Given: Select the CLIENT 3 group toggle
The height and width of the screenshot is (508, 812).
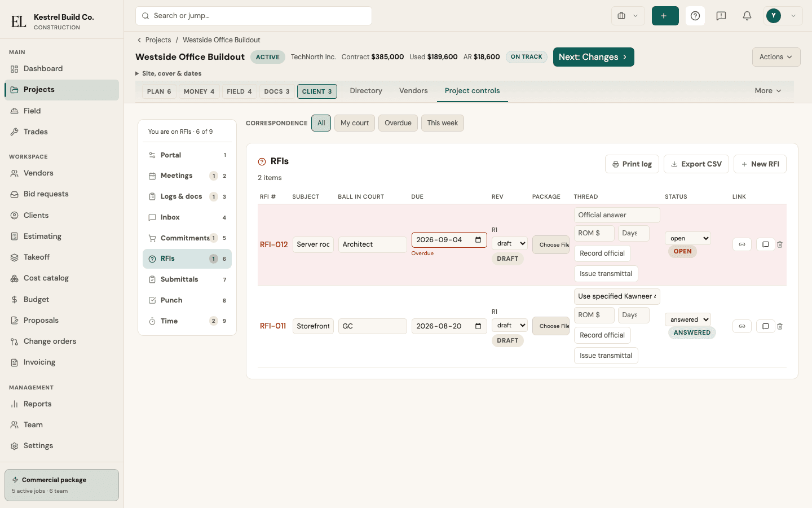Looking at the screenshot, I should tap(317, 91).
